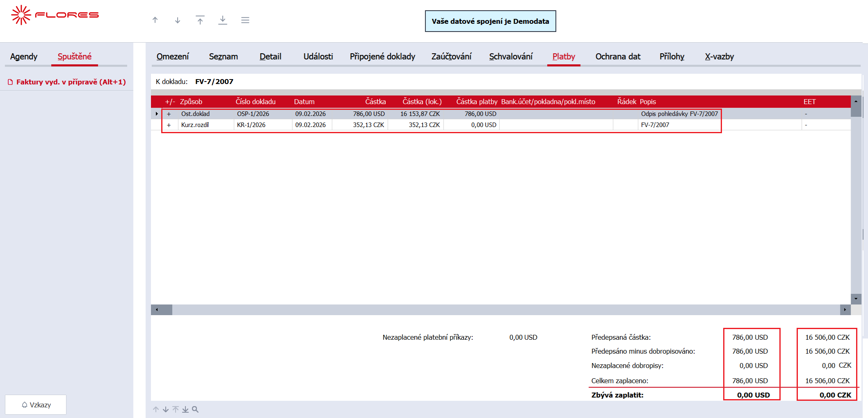This screenshot has height=418, width=868.
Task: Open the hamburger menu in top toolbar
Action: click(x=245, y=20)
